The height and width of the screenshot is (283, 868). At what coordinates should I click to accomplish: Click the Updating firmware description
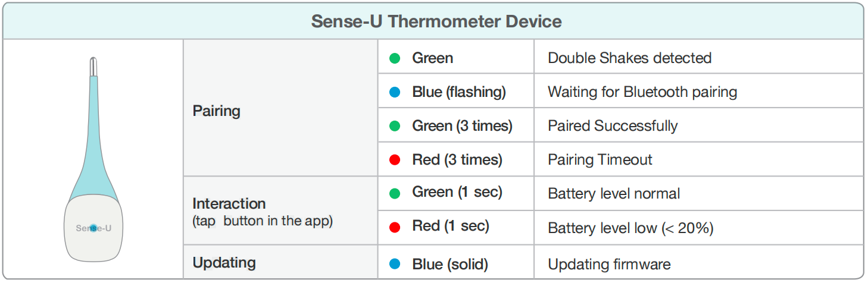[609, 265]
